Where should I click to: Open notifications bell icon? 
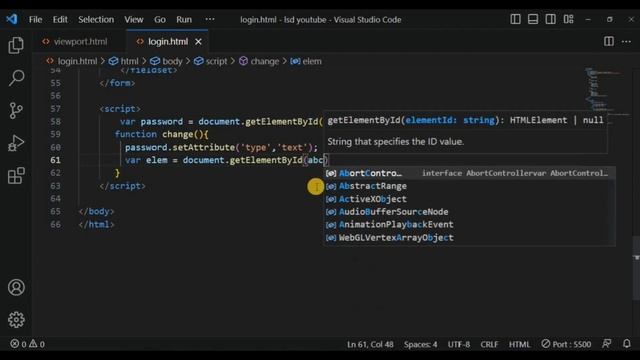point(627,344)
